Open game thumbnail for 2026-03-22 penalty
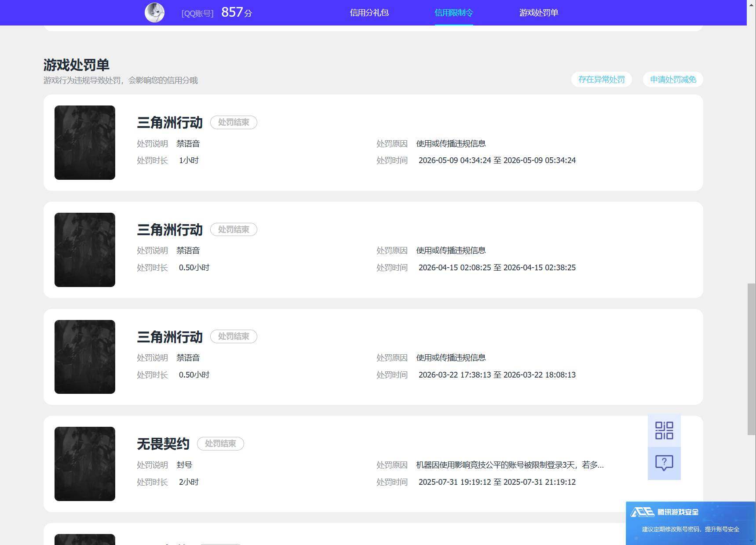Screen dimensions: 756x545 [85, 357]
